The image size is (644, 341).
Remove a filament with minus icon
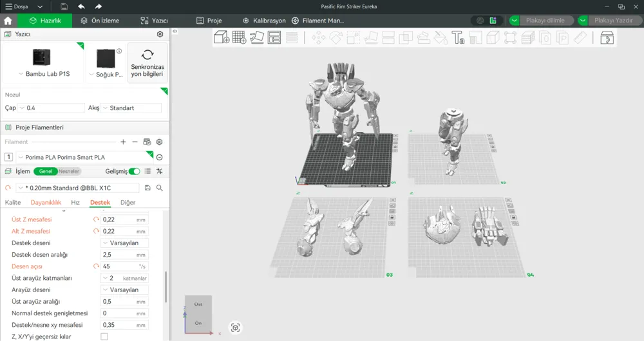[135, 142]
